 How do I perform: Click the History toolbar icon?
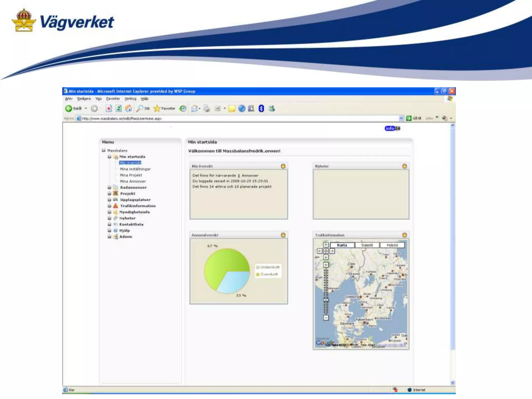(x=183, y=109)
